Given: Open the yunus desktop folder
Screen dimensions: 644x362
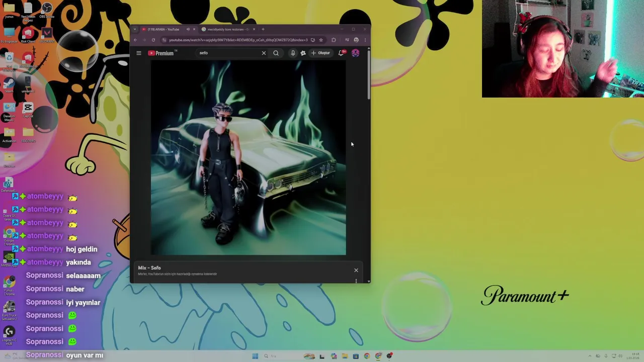Looking at the screenshot, I should coord(9,11).
